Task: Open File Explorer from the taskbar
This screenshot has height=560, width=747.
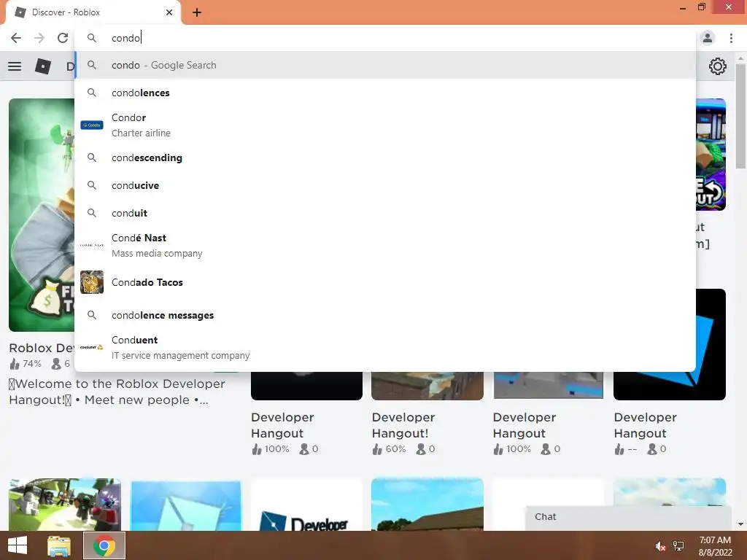Action: (x=59, y=546)
